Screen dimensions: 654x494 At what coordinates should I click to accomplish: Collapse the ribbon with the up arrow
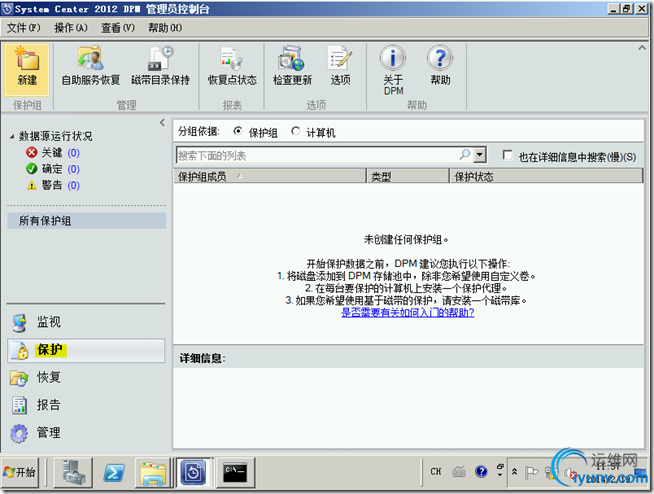pyautogui.click(x=642, y=48)
